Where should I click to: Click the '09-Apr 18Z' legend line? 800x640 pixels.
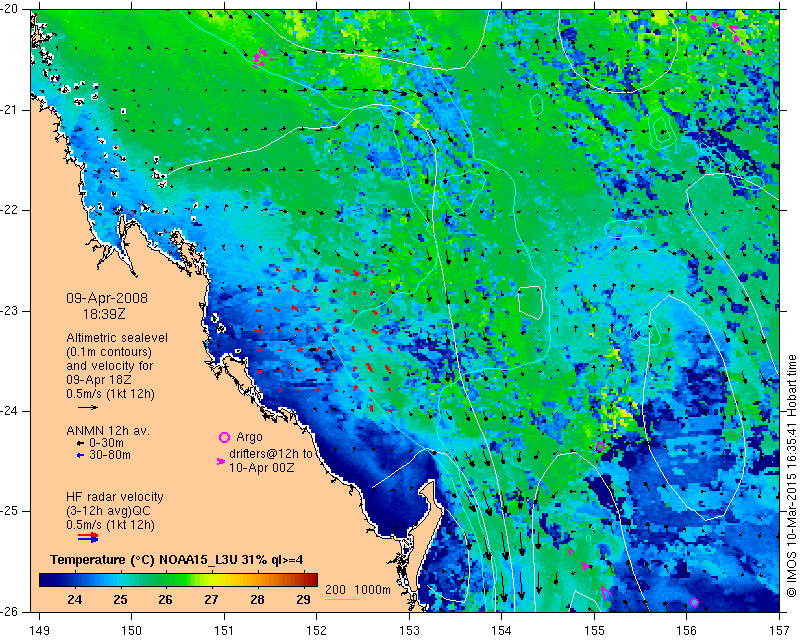click(x=98, y=380)
